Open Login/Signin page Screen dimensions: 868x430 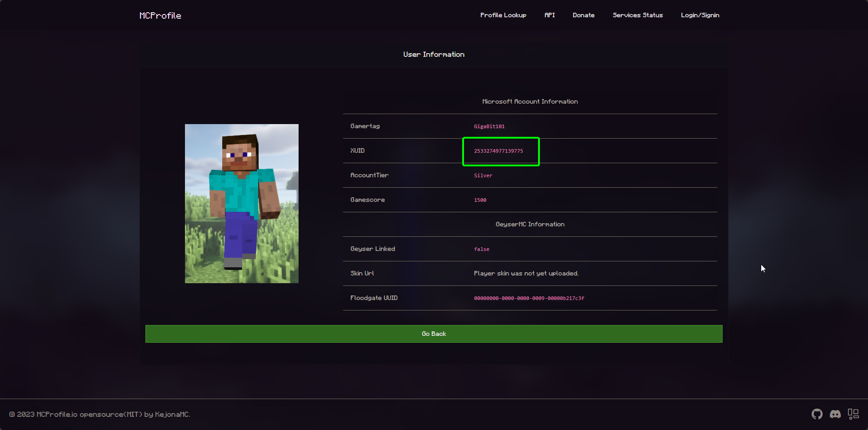pyautogui.click(x=700, y=15)
